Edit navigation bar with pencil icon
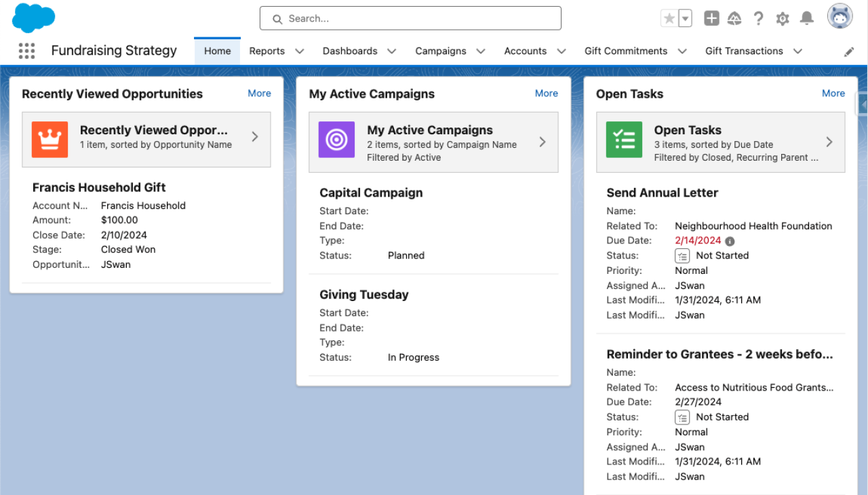The width and height of the screenshot is (868, 495). tap(849, 52)
